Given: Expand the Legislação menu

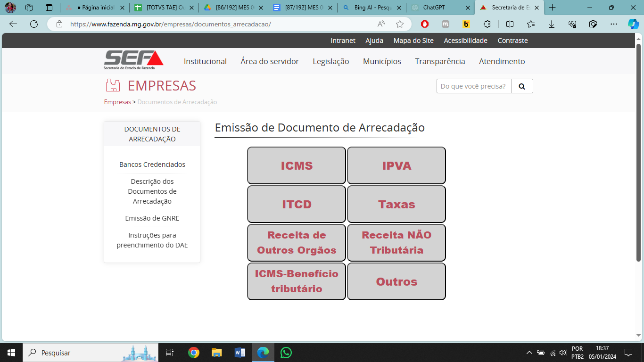Looking at the screenshot, I should [330, 61].
